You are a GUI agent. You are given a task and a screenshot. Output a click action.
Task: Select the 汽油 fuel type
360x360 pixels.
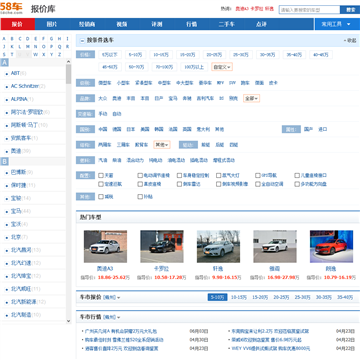pyautogui.click(x=103, y=160)
